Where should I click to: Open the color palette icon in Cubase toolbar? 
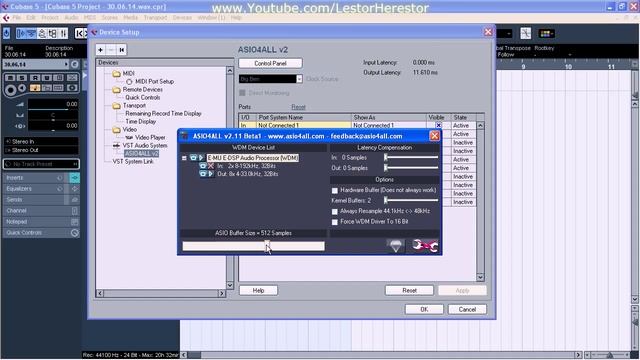(547, 33)
